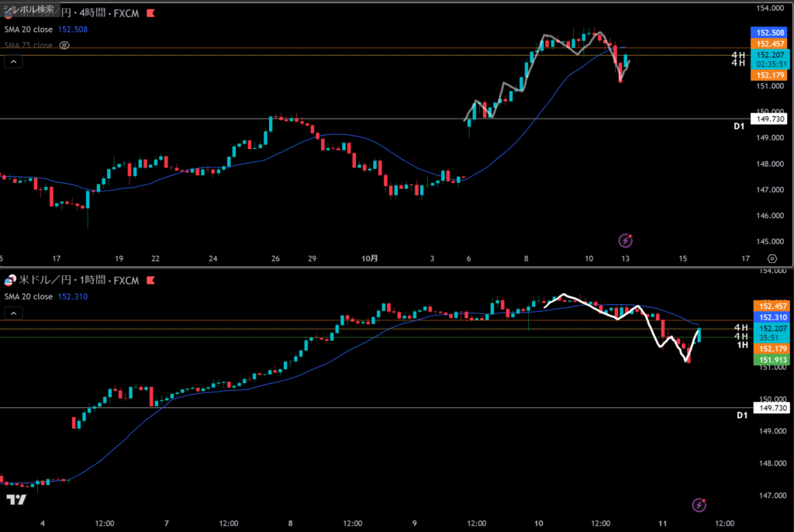
Task: Open the lightning event icon on the 4-hour chart
Action: click(625, 241)
